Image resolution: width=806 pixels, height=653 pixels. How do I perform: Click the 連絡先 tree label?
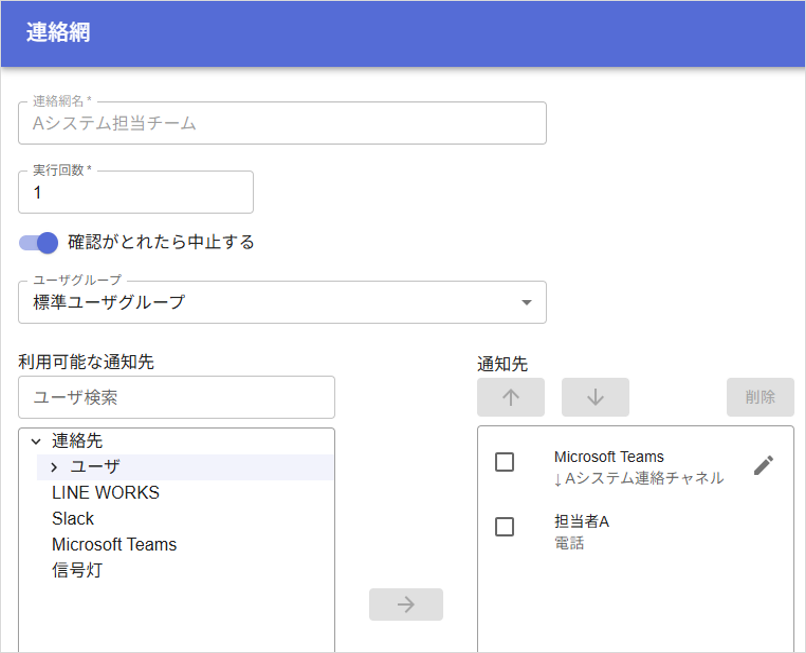click(x=77, y=441)
